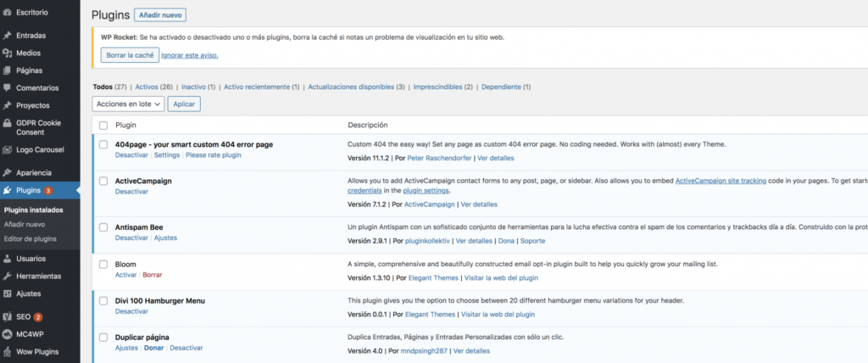Screen dimensions: 868x363
Task: Open Añadir nuevo submenu item under Plugins
Action: click(25, 225)
